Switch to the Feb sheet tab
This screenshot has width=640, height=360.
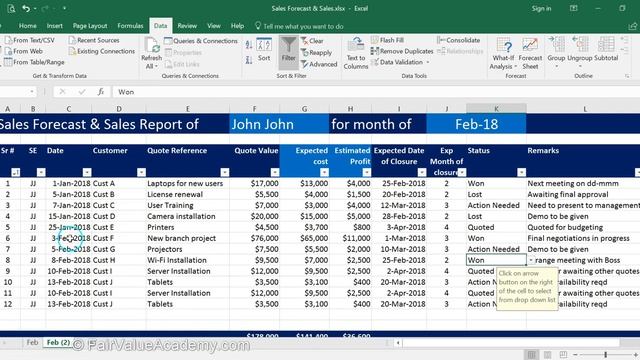32,342
